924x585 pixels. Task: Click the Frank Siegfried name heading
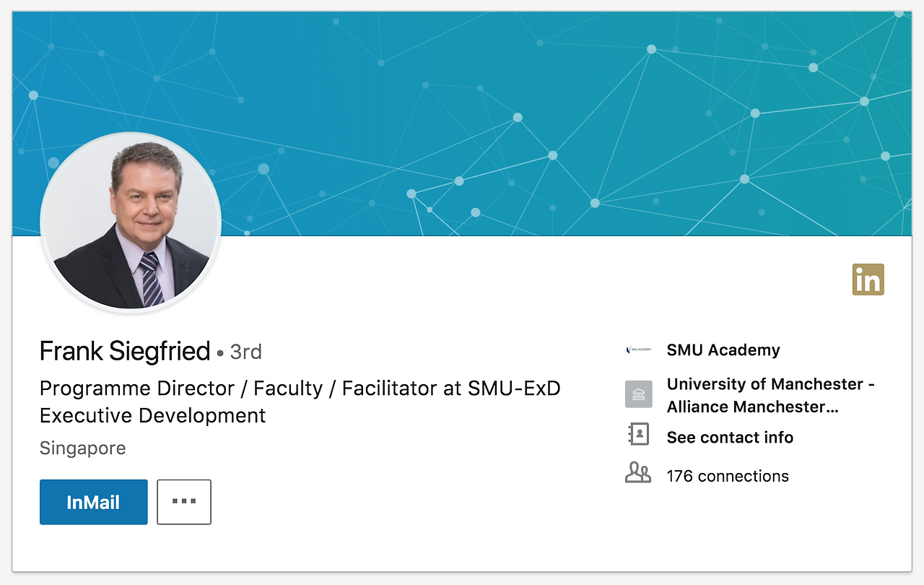125,352
